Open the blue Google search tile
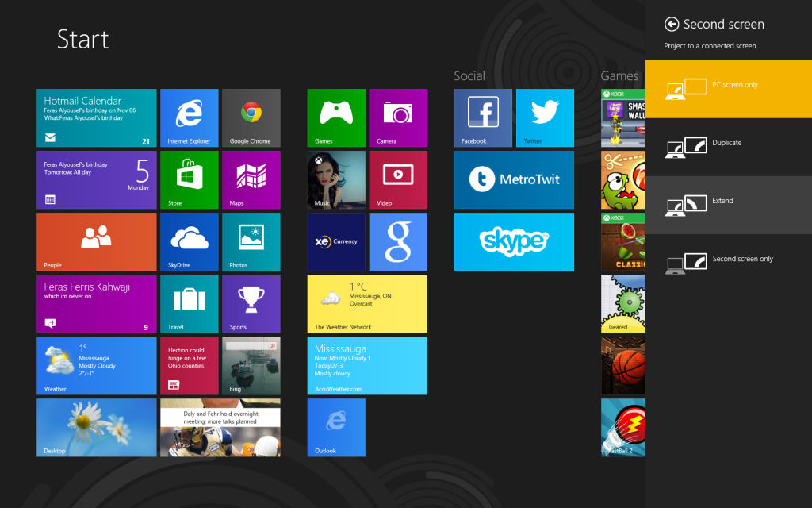The height and width of the screenshot is (508, 812). (x=398, y=241)
